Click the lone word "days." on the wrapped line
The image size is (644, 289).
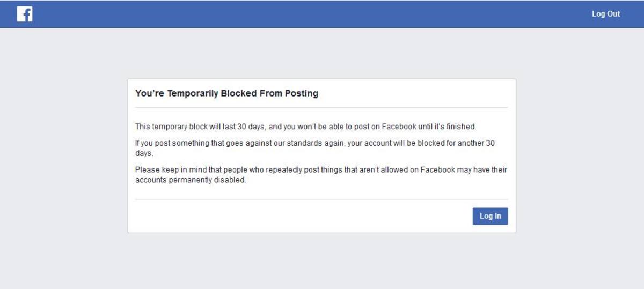pyautogui.click(x=144, y=153)
